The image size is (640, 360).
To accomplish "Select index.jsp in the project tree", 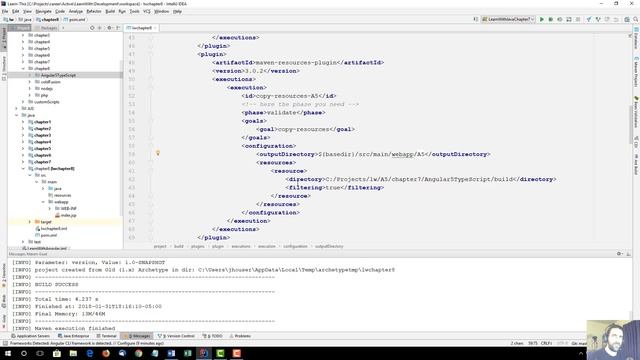I will [x=66, y=215].
